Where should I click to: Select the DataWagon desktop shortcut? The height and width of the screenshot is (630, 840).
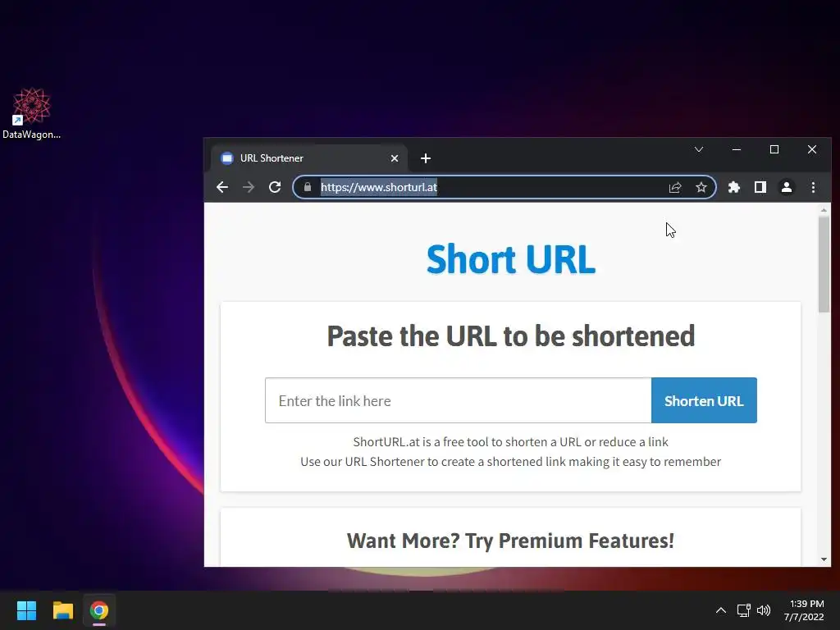pos(32,113)
